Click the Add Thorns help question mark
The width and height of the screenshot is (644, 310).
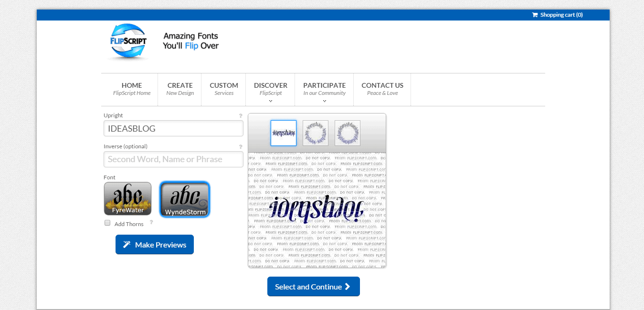tap(151, 222)
